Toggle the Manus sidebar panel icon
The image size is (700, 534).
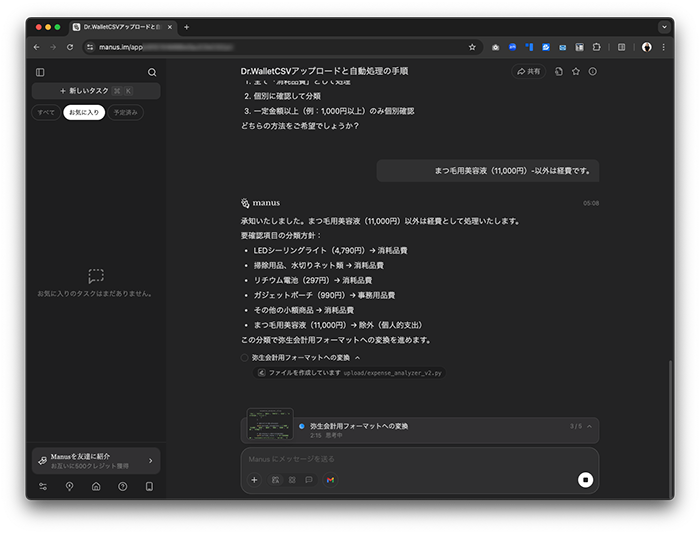click(x=40, y=72)
